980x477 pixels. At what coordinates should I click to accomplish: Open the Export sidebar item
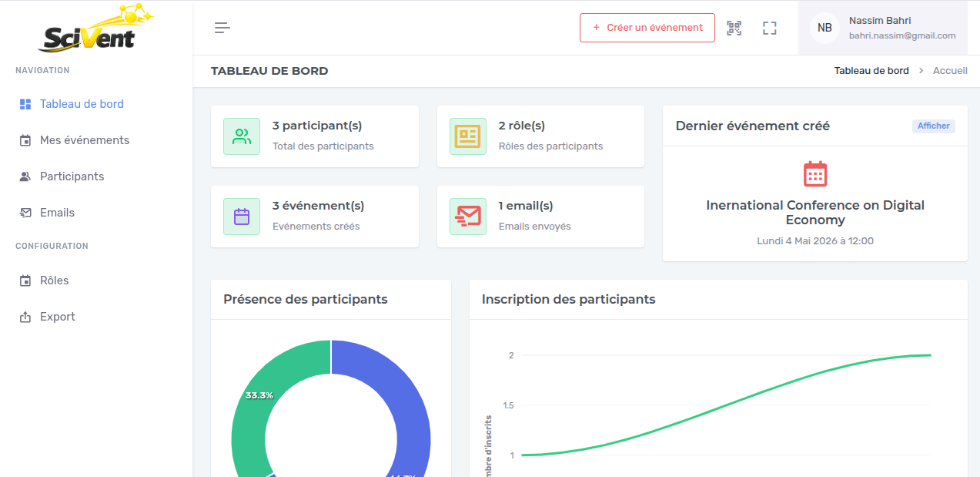[57, 317]
